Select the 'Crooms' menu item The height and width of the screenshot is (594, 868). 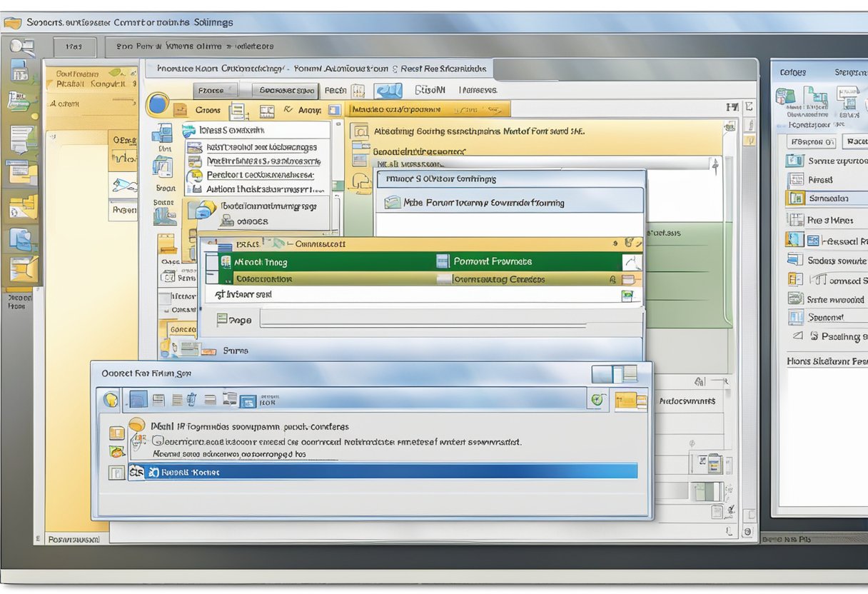208,111
